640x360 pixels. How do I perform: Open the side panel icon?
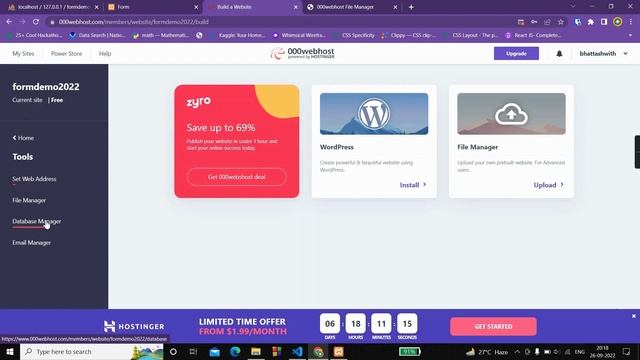[604, 22]
